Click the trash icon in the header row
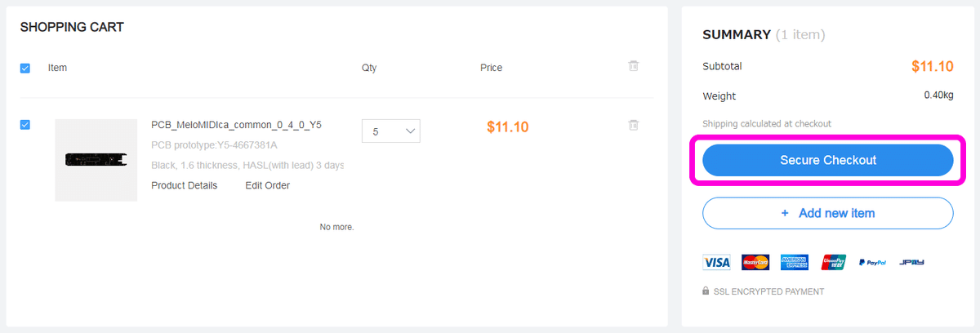Image resolution: width=980 pixels, height=333 pixels. click(x=633, y=66)
